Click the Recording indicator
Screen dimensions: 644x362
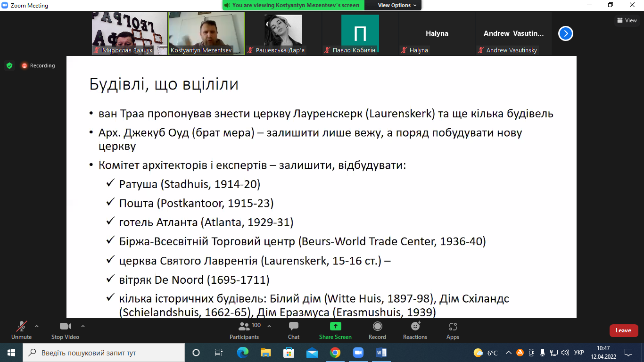(x=38, y=66)
